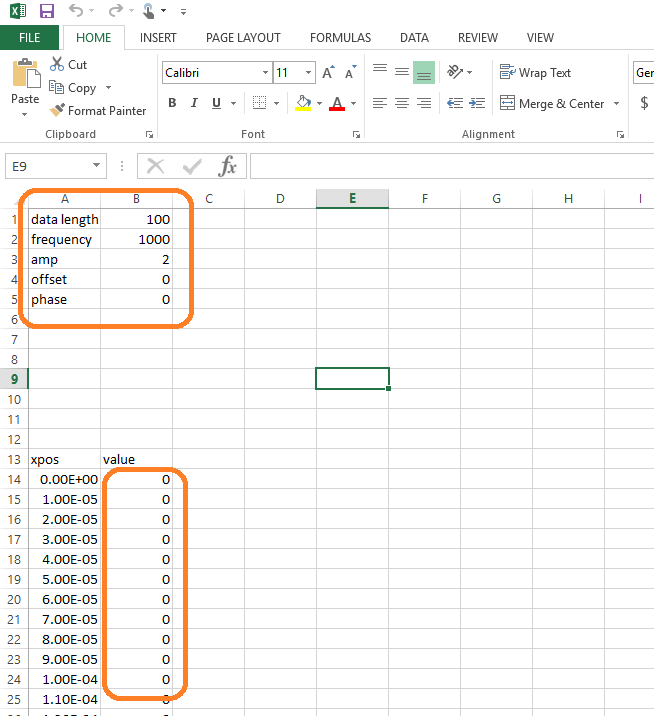Toggle Bold formatting
The height and width of the screenshot is (716, 654).
[x=172, y=103]
